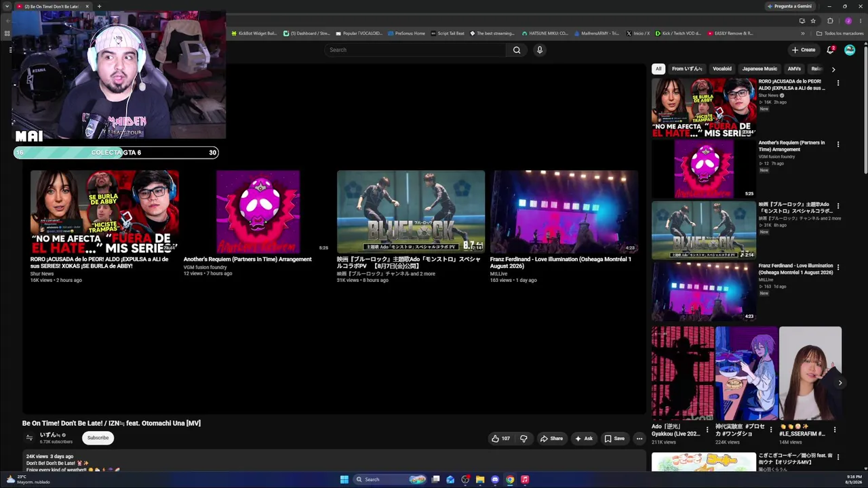Expand the tab search dropdown arrow
This screenshot has width=868, height=488.
(7, 6)
